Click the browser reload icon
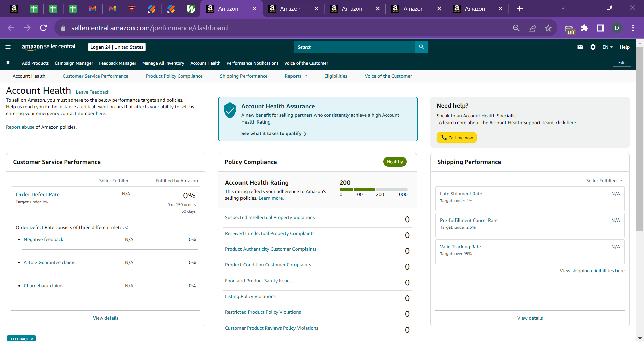 coord(43,28)
